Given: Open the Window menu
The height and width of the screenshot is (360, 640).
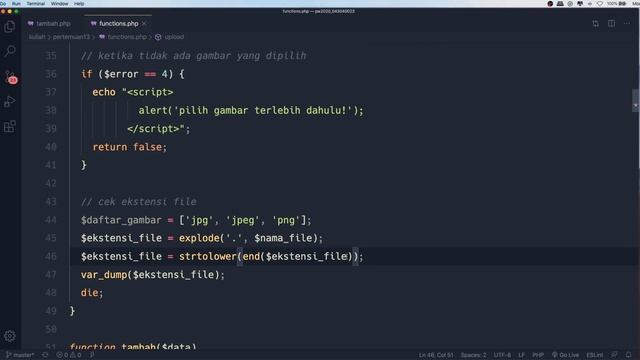Looking at the screenshot, I should coord(59,4).
